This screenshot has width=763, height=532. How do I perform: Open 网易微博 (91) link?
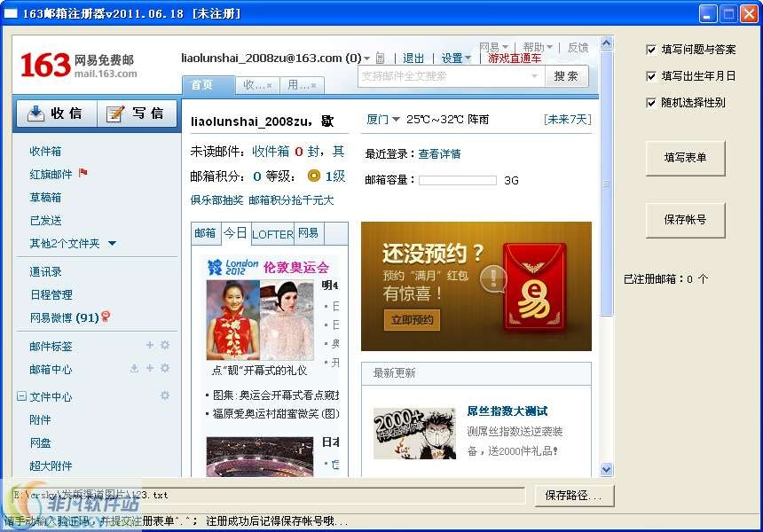click(64, 317)
